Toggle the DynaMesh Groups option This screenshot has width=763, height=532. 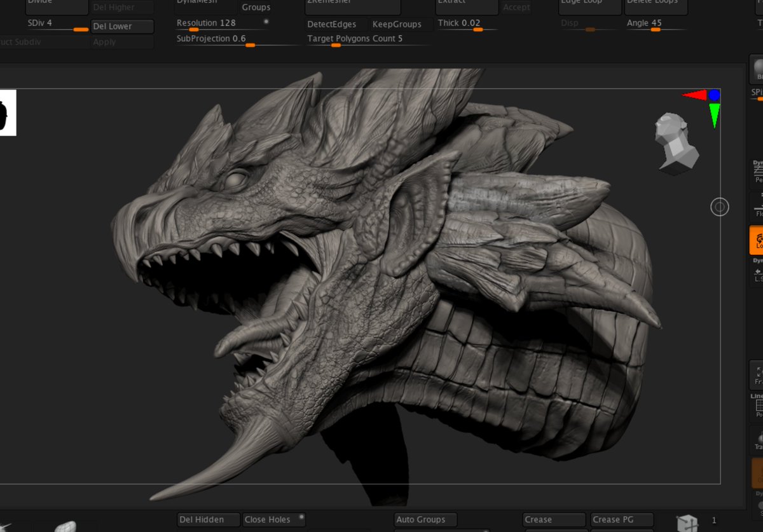coord(257,7)
